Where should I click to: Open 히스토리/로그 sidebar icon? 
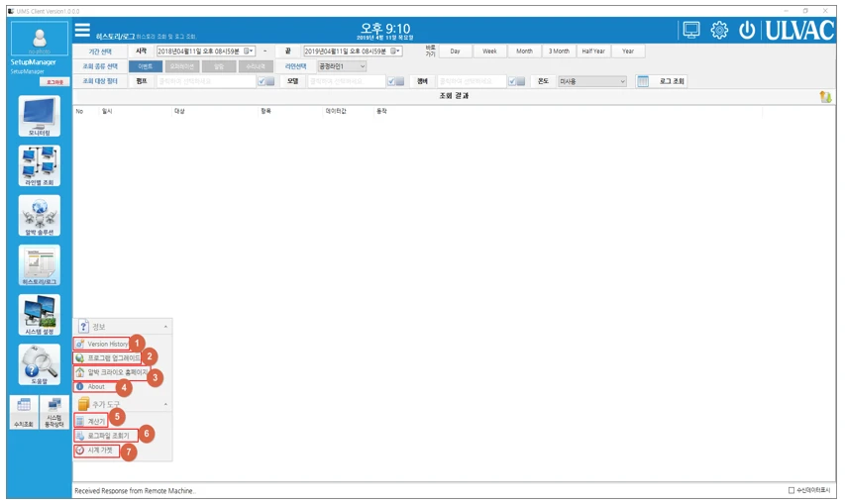pyautogui.click(x=40, y=265)
